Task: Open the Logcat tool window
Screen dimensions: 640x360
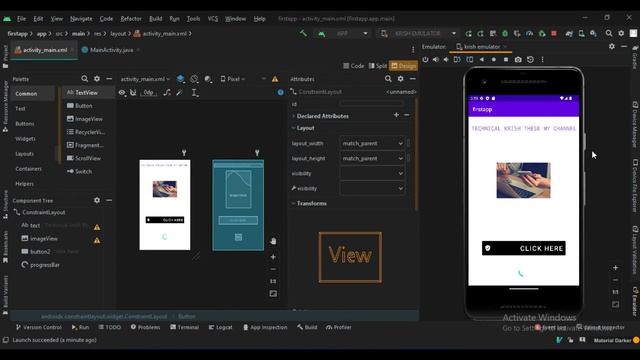Action: [220, 327]
